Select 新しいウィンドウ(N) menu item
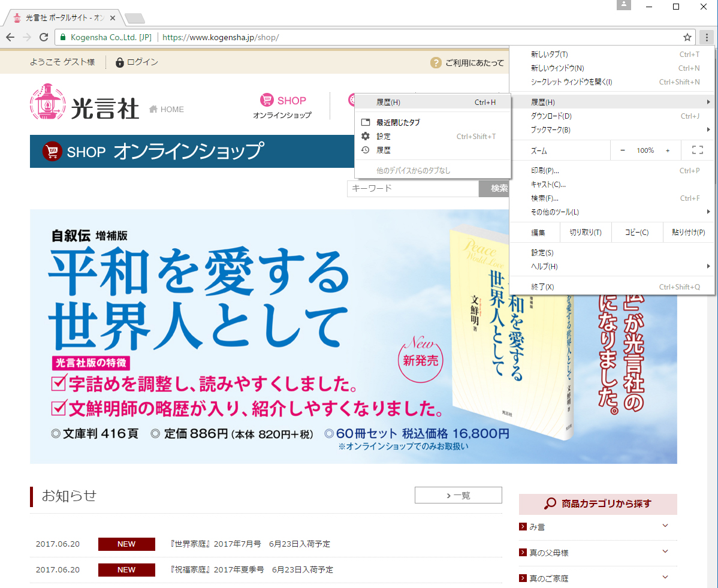Image resolution: width=718 pixels, height=588 pixels. pos(611,68)
